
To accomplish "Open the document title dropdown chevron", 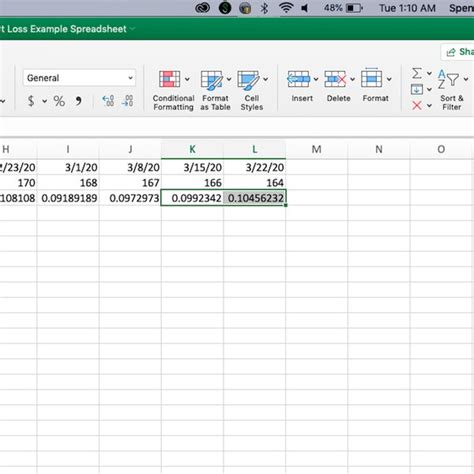I will click(132, 29).
